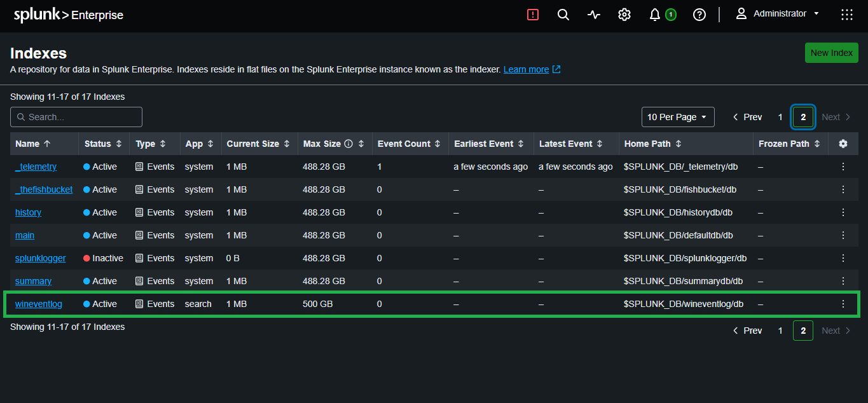The image size is (868, 403).
Task: Open actions menu for wineventlog row
Action: pos(843,304)
